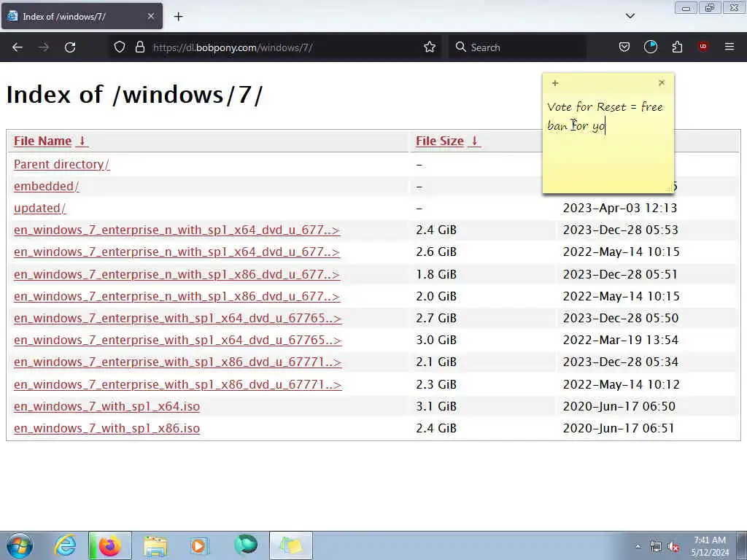Select the date 2020-Jun-17 06:50

pyautogui.click(x=619, y=406)
